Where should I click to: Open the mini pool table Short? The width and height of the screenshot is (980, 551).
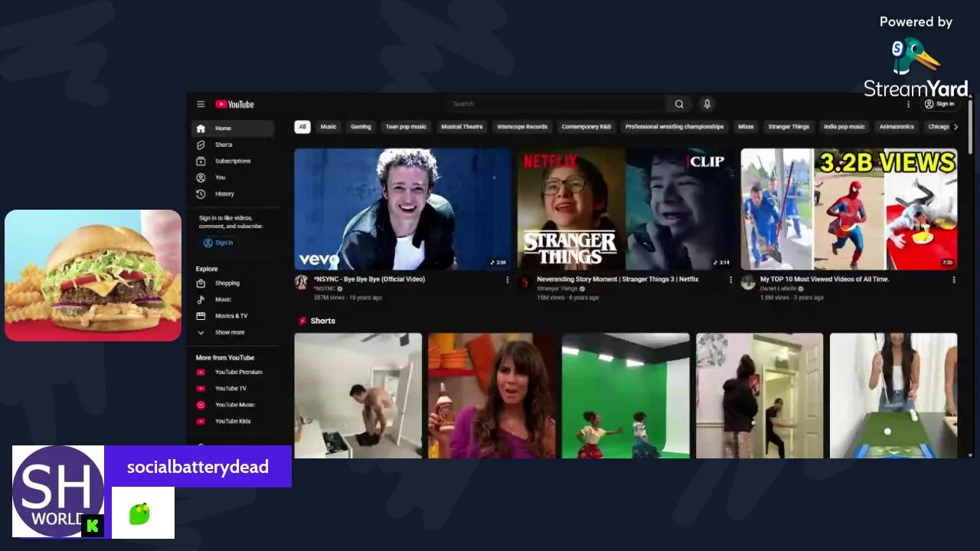[893, 396]
